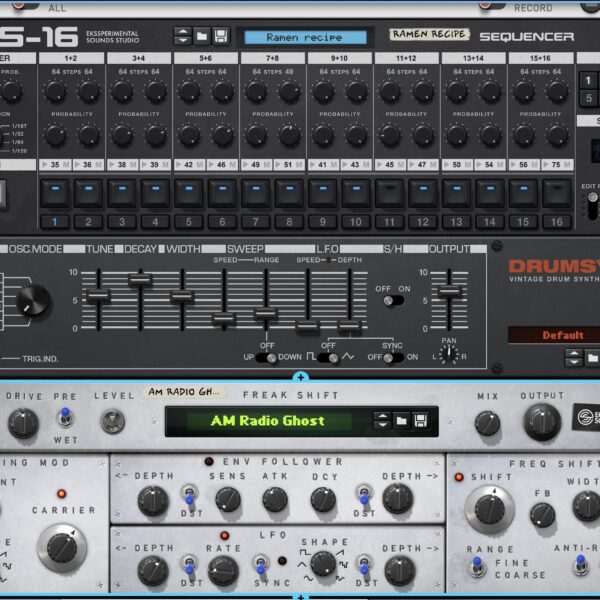Mute channel 43 via its M button
Viewport: 600px width, 600px height.
coord(367,165)
